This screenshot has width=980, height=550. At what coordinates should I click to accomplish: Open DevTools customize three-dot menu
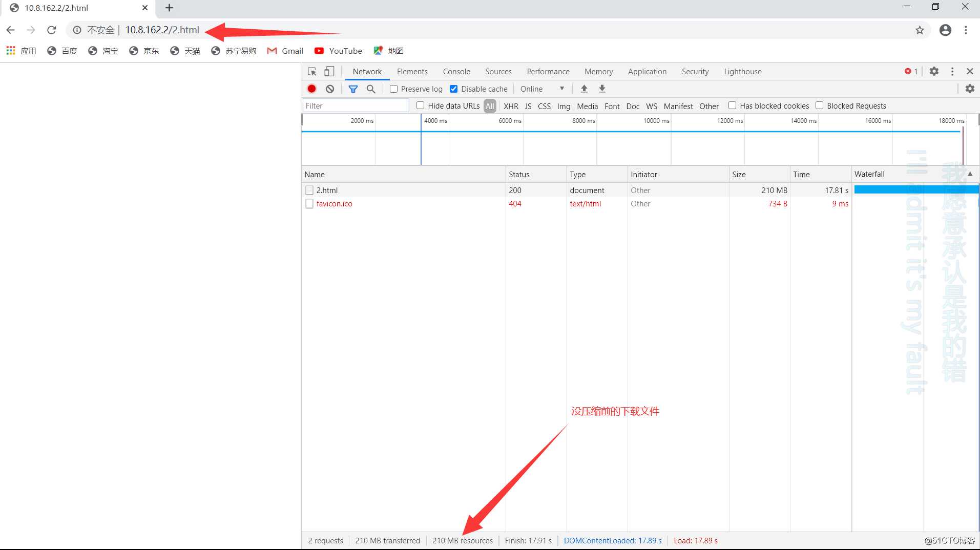pyautogui.click(x=952, y=71)
